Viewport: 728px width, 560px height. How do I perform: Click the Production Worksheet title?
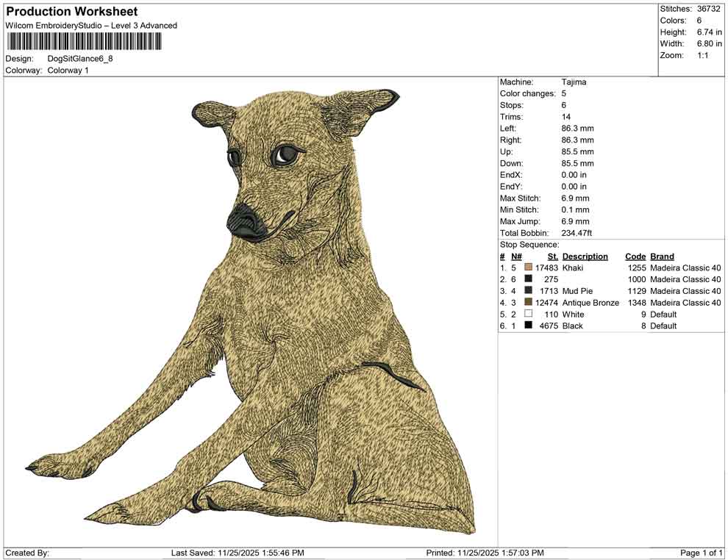coord(71,12)
